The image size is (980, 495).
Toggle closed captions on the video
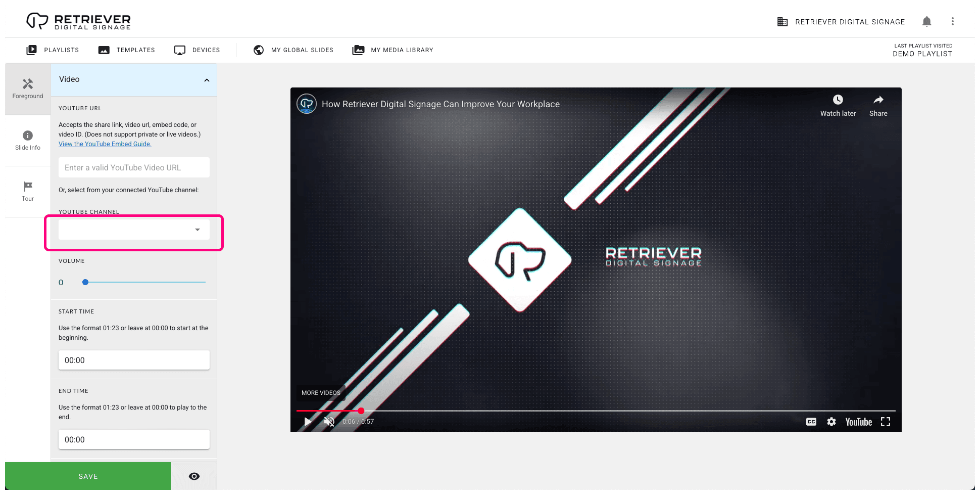tap(811, 422)
